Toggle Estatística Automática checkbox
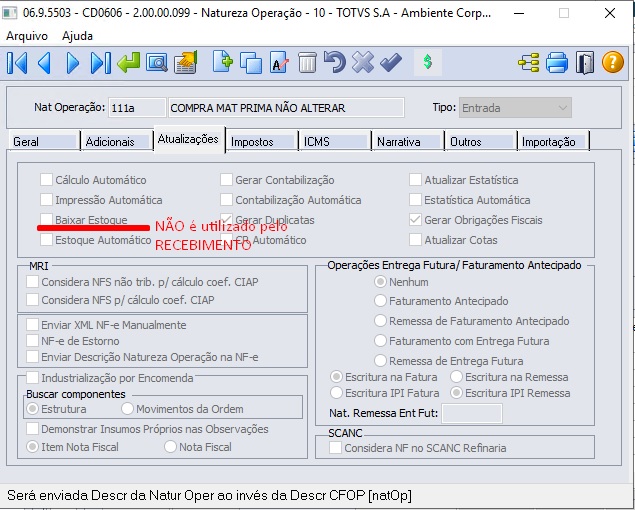This screenshot has height=510, width=635. point(415,199)
